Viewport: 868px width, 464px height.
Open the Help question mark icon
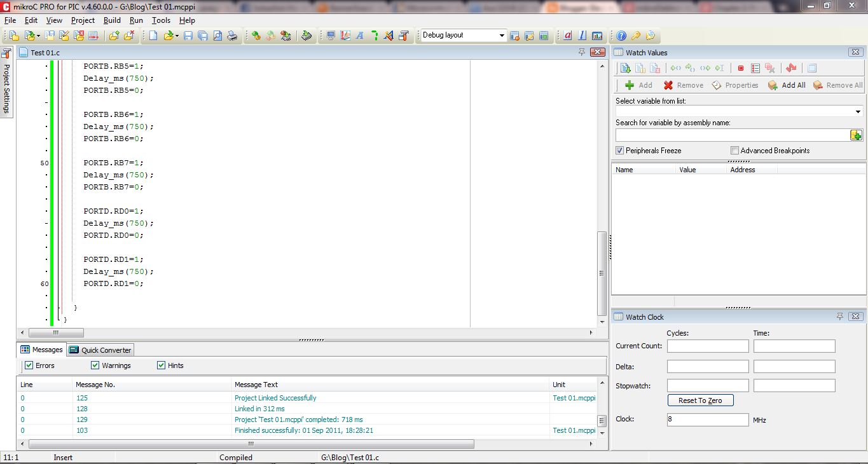(621, 36)
